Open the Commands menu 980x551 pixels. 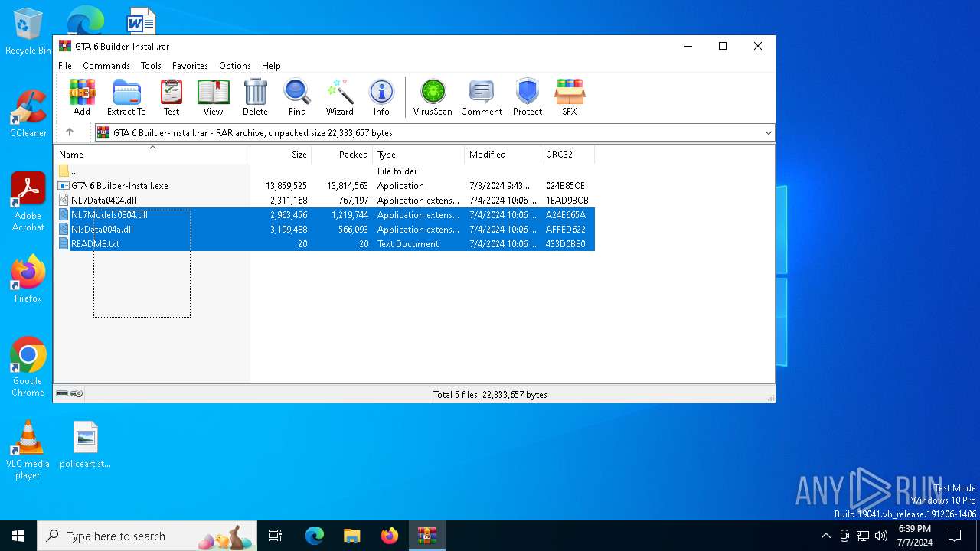click(x=106, y=66)
